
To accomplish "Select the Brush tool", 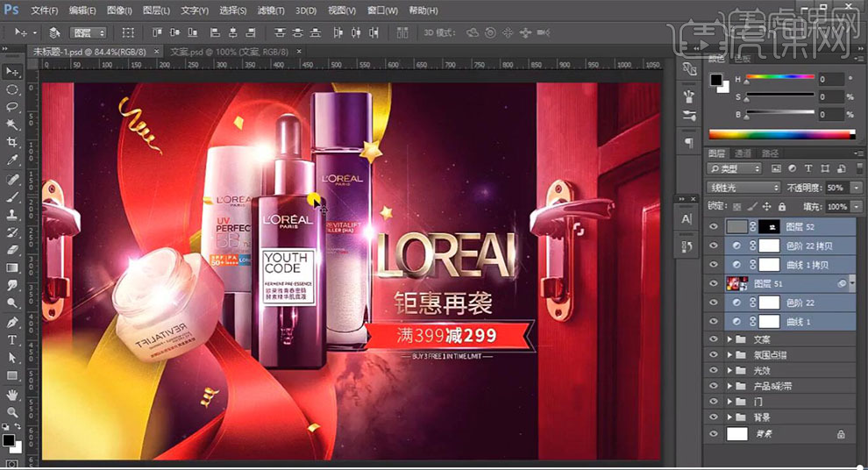I will tap(11, 196).
